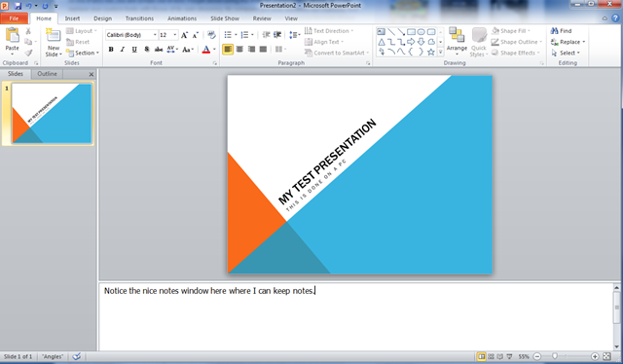Toggle Bold formatting
623x364 pixels.
111,50
